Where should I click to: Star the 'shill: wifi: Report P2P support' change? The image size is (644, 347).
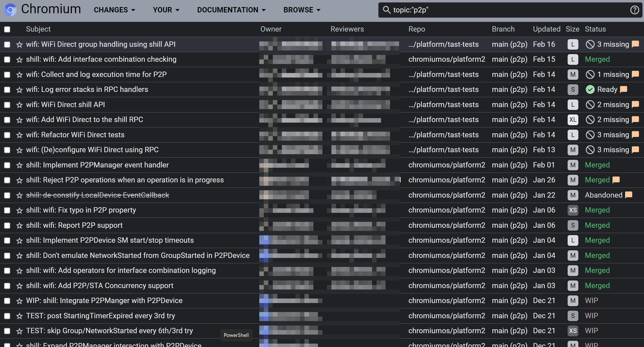tap(19, 226)
